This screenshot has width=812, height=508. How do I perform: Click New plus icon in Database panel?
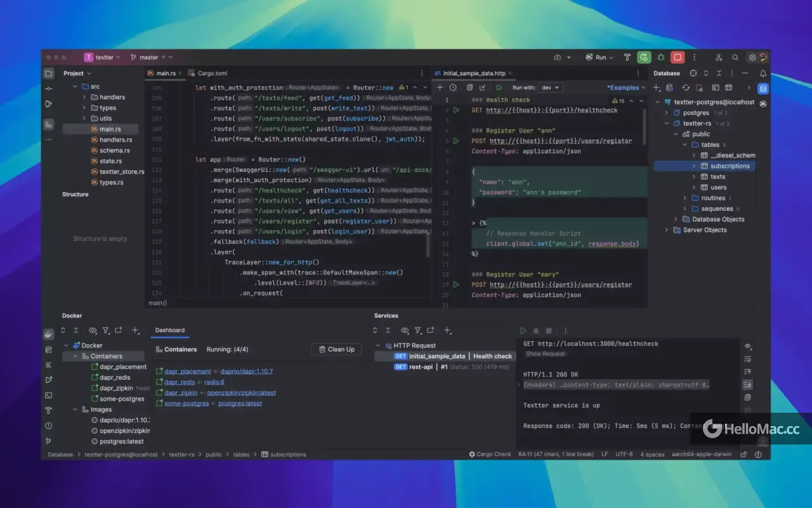(x=657, y=88)
